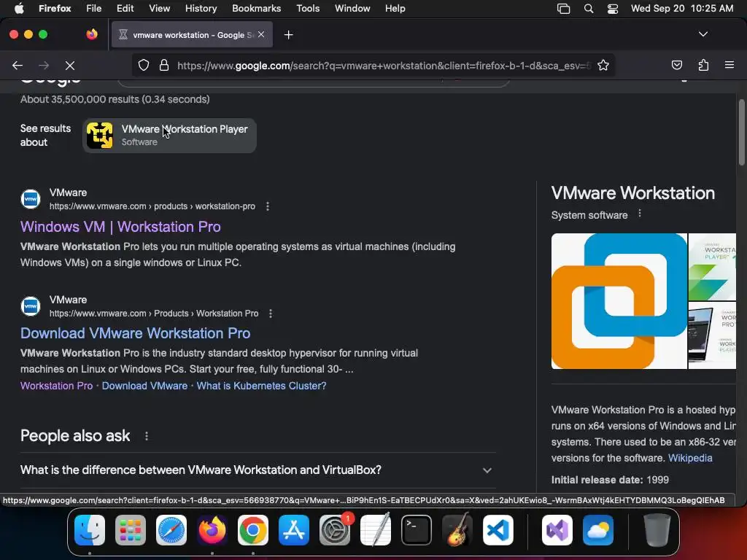
Task: Open the Window menu
Action: 352,8
